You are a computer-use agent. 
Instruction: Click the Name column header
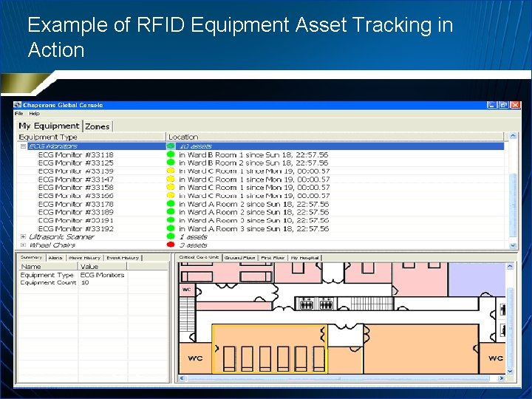click(47, 266)
